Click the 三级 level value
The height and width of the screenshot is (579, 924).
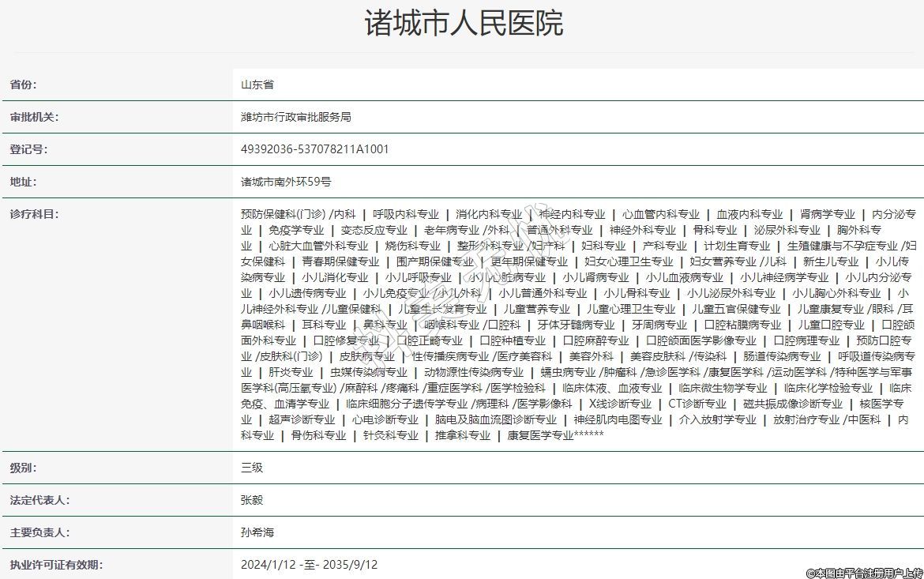coord(252,468)
